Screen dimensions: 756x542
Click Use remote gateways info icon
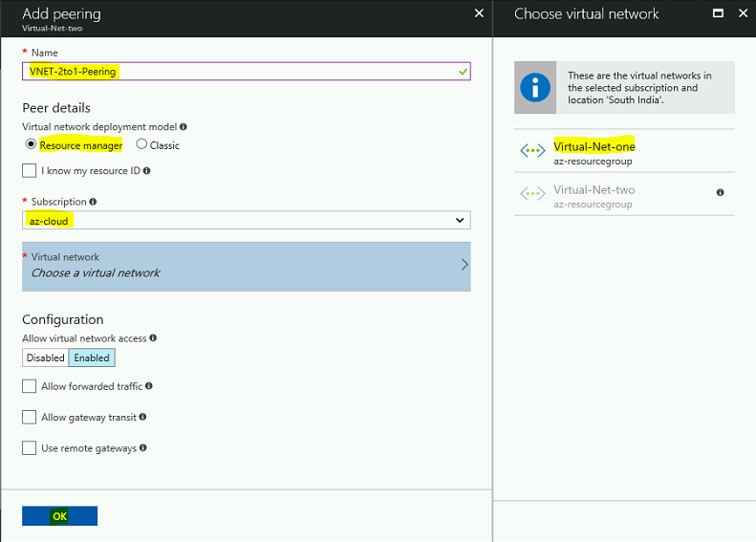tap(143, 447)
